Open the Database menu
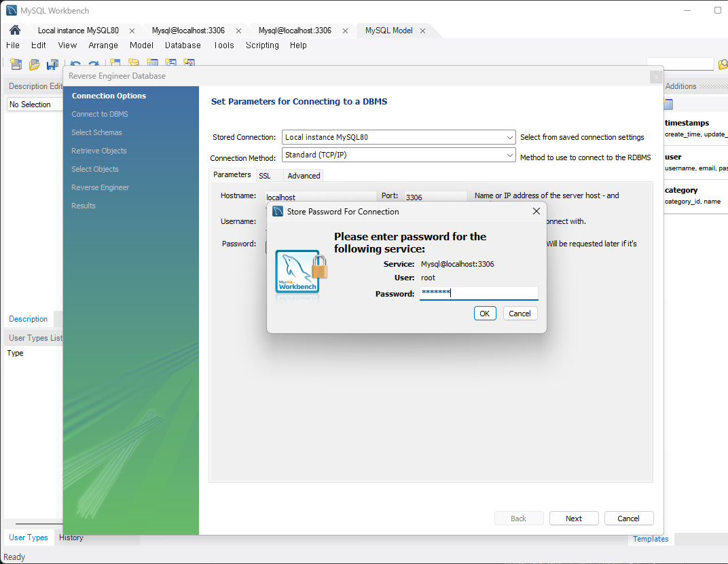Viewport: 728px width, 564px height. pyautogui.click(x=183, y=45)
